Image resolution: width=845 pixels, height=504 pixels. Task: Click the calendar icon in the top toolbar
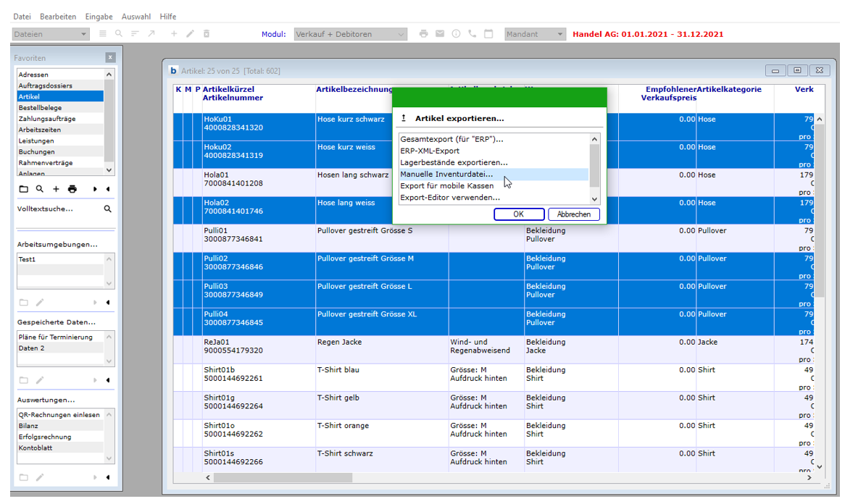(488, 34)
